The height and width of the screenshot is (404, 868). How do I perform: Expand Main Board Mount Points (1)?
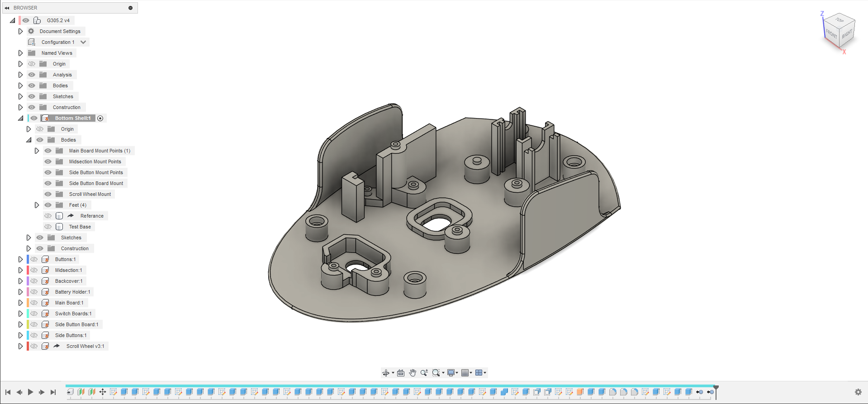[x=37, y=151]
